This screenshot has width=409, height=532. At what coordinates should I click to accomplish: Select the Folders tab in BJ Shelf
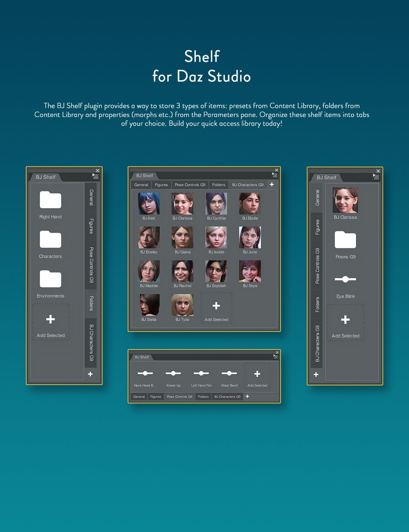point(218,185)
